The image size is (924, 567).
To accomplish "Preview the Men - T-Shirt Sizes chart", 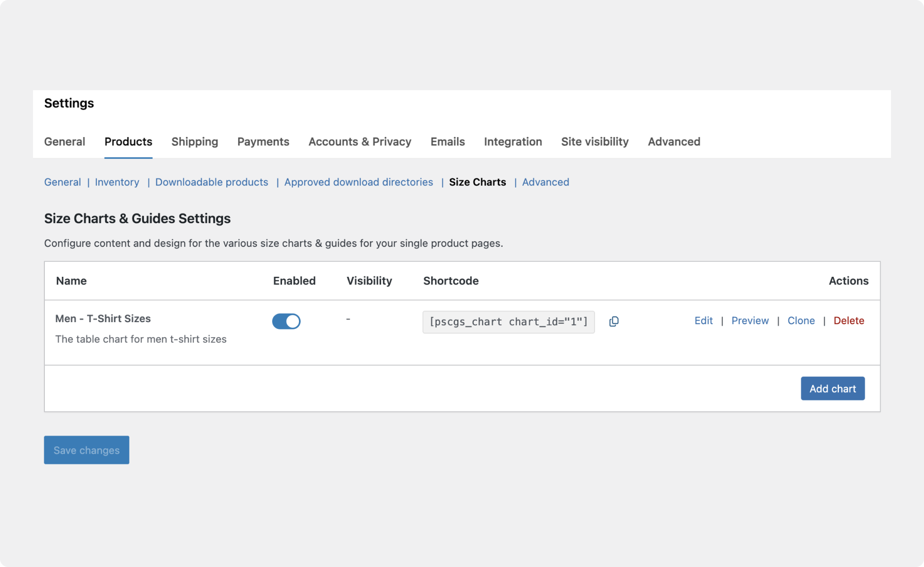I will pyautogui.click(x=750, y=321).
